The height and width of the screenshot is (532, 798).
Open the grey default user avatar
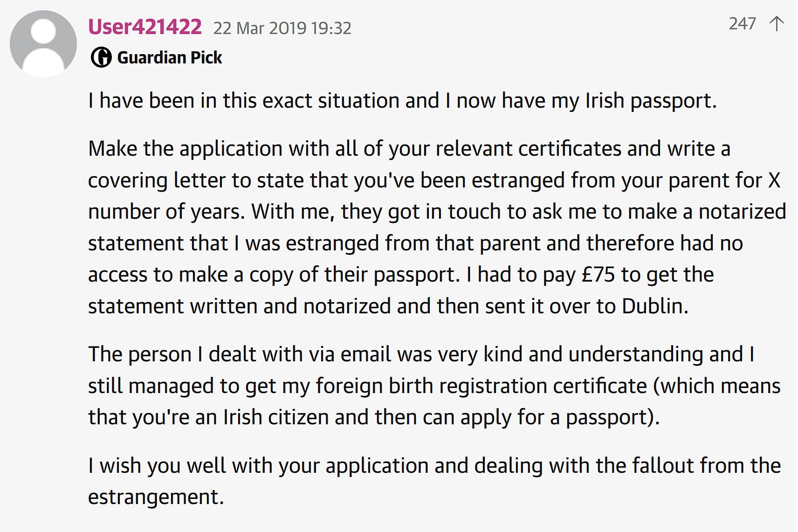pyautogui.click(x=43, y=44)
